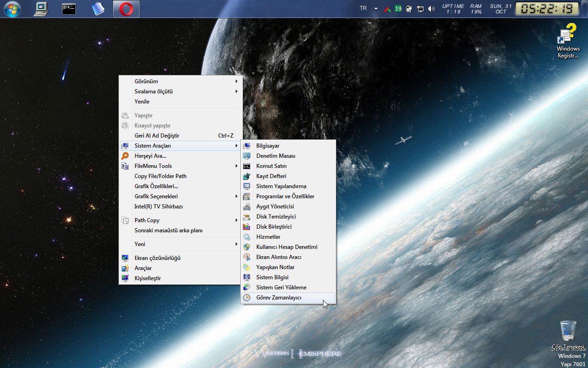Select Intel(R) TV Sihirbazı
The height and width of the screenshot is (368, 588).
[181, 207]
